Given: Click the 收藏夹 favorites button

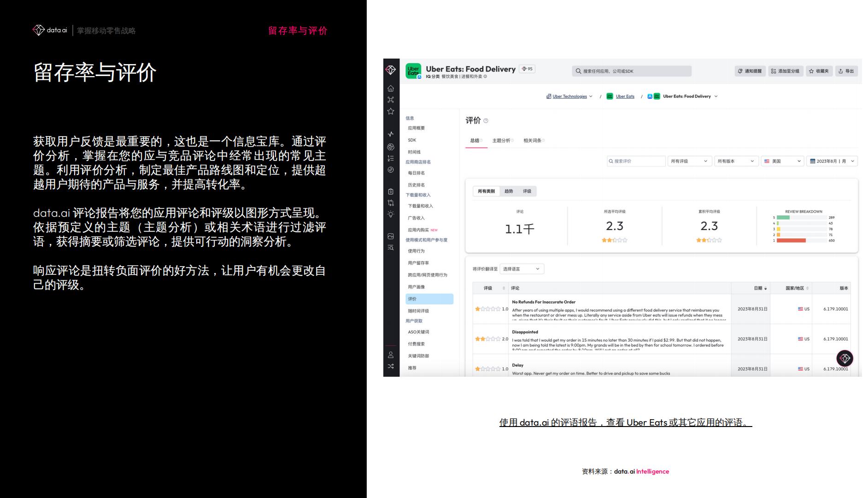Looking at the screenshot, I should click(x=819, y=71).
